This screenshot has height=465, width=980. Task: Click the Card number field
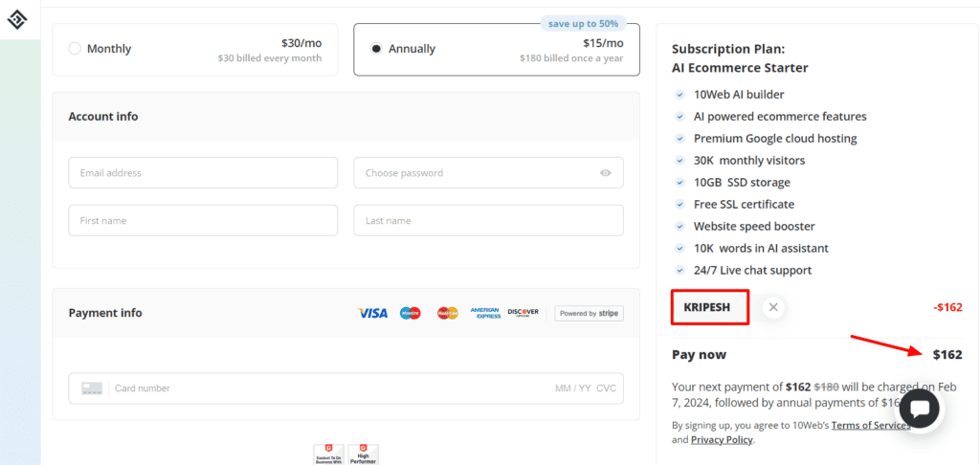pos(345,388)
